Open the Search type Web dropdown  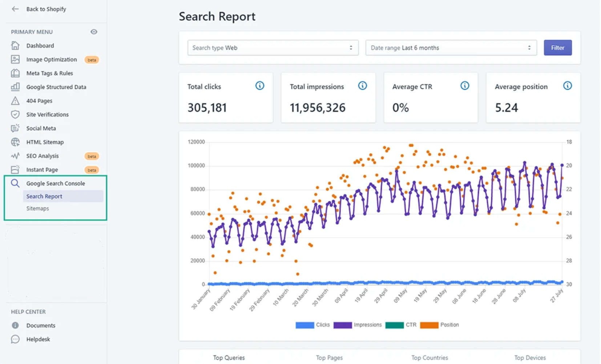pos(273,48)
